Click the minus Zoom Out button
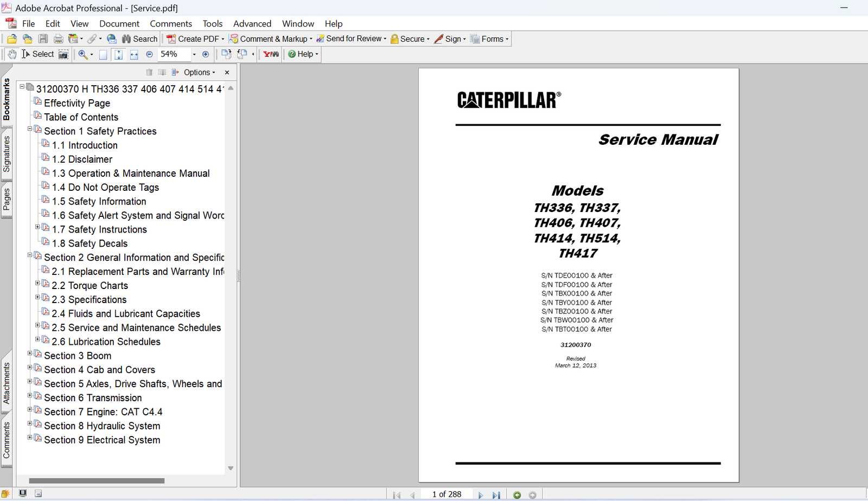This screenshot has height=501, width=868. point(149,54)
